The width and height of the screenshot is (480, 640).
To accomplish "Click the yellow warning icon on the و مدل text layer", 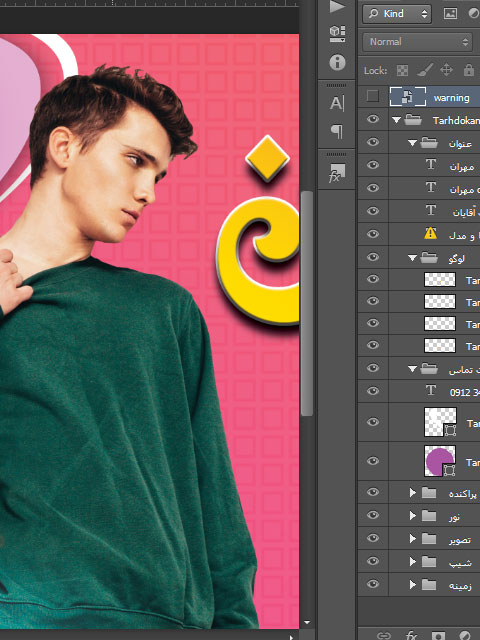I will click(x=430, y=234).
